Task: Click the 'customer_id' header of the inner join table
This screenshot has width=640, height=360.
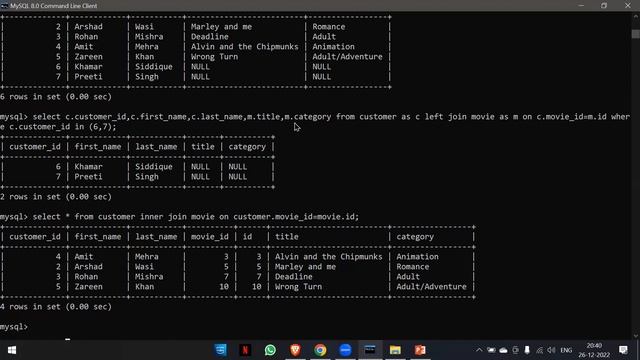Action: click(35, 237)
